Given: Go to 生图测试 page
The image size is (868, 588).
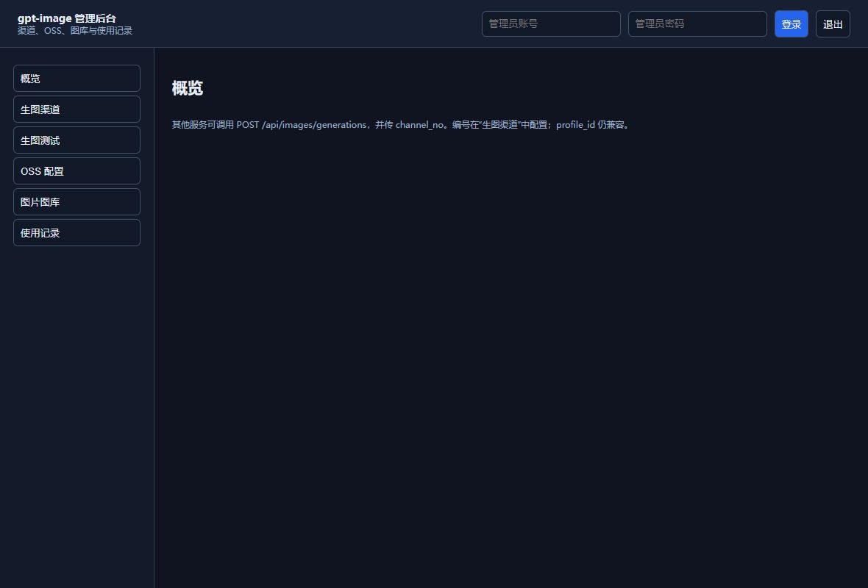Looking at the screenshot, I should 77,140.
